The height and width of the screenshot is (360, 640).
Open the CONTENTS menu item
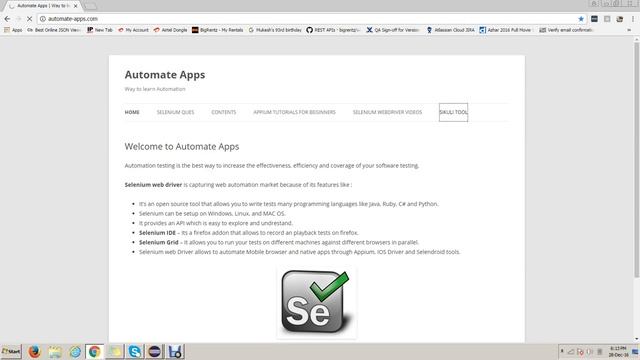[224, 112]
